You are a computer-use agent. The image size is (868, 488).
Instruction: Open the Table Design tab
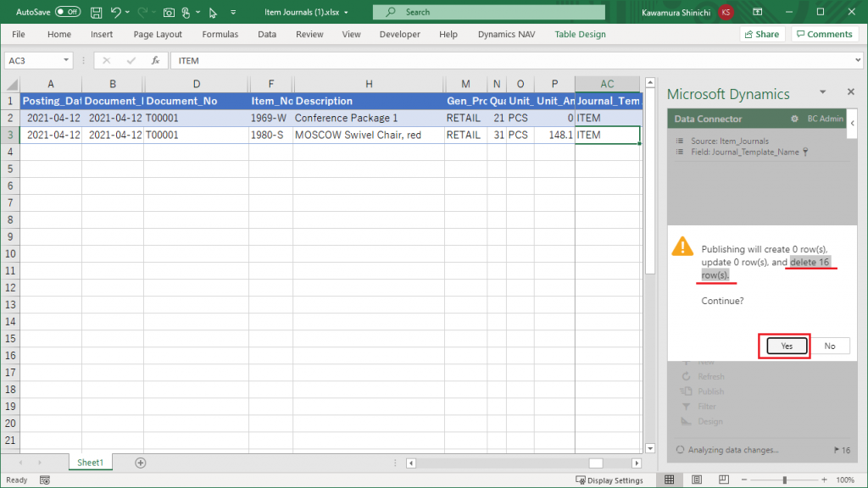(x=580, y=34)
